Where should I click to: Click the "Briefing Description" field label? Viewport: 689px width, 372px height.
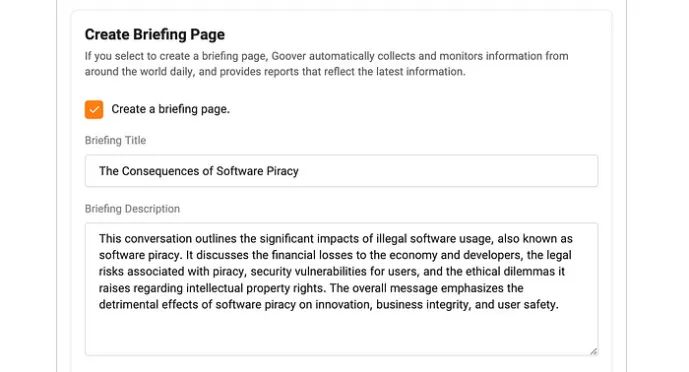pyautogui.click(x=132, y=209)
